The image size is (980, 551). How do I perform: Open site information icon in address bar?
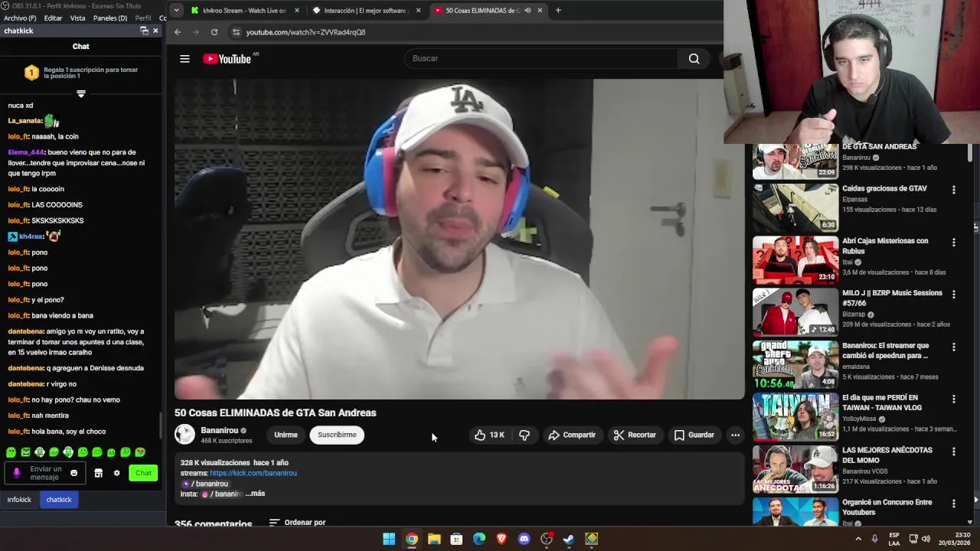click(236, 32)
